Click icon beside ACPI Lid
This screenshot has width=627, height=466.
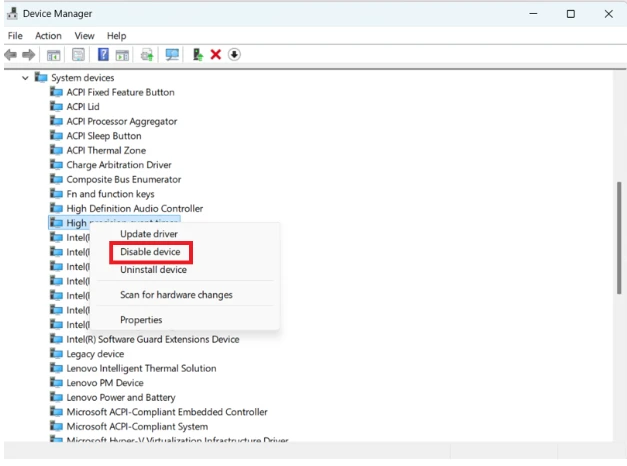56,106
